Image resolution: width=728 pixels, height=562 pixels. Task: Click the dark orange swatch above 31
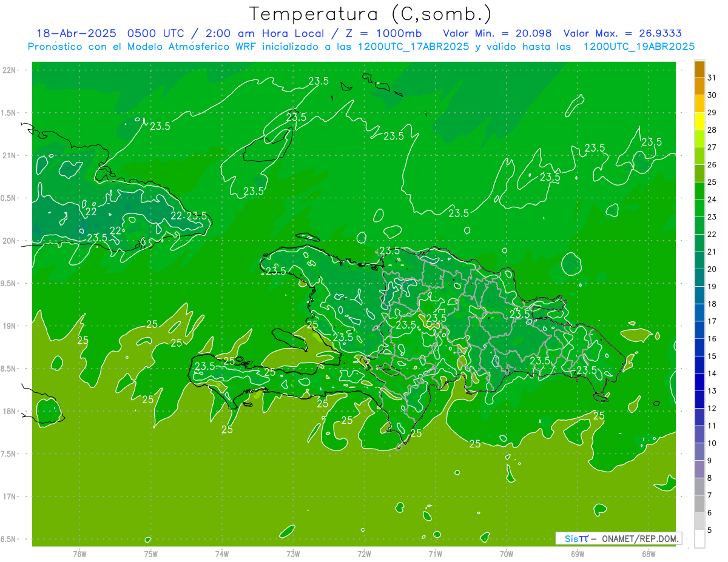point(699,69)
